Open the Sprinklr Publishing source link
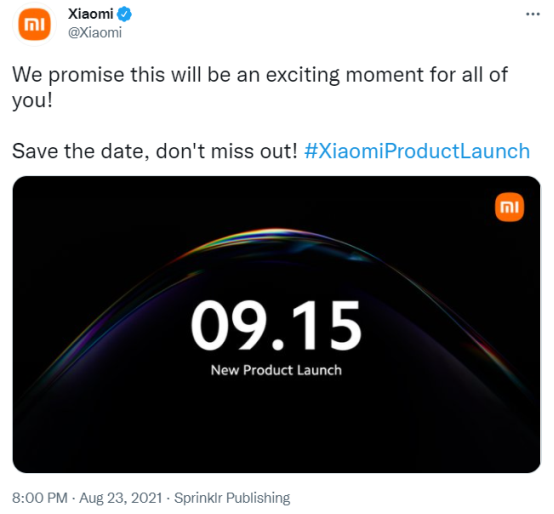The width and height of the screenshot is (554, 514). point(232,498)
